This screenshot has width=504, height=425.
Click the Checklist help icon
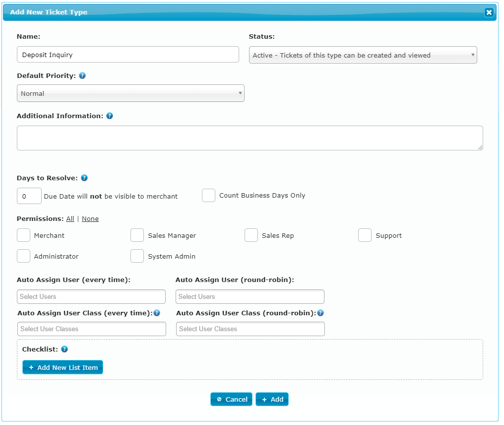click(64, 349)
